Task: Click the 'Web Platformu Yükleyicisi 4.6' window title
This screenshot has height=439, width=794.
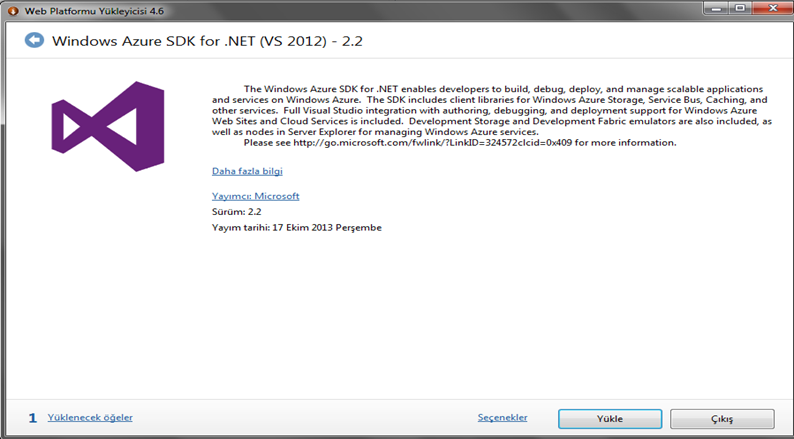Action: coord(94,11)
